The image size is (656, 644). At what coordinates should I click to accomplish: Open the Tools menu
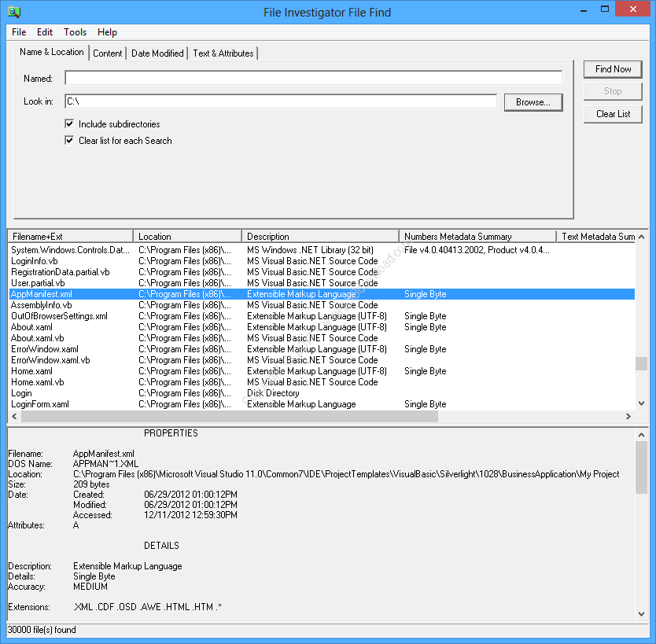tap(76, 32)
